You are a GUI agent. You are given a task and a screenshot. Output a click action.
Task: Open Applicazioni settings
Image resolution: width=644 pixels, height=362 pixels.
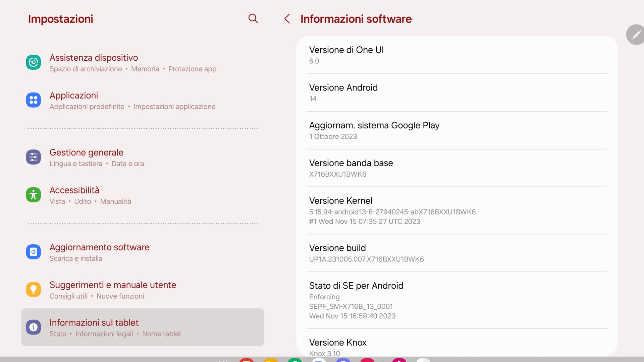tap(143, 100)
